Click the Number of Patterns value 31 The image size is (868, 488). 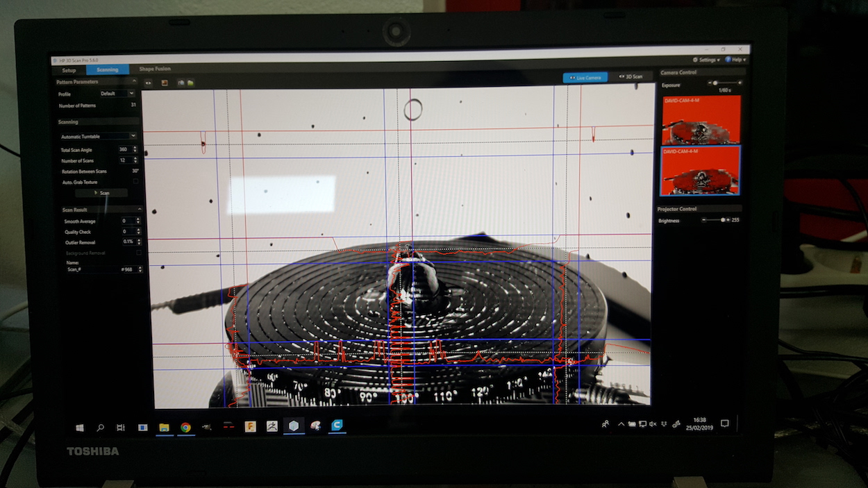[133, 106]
